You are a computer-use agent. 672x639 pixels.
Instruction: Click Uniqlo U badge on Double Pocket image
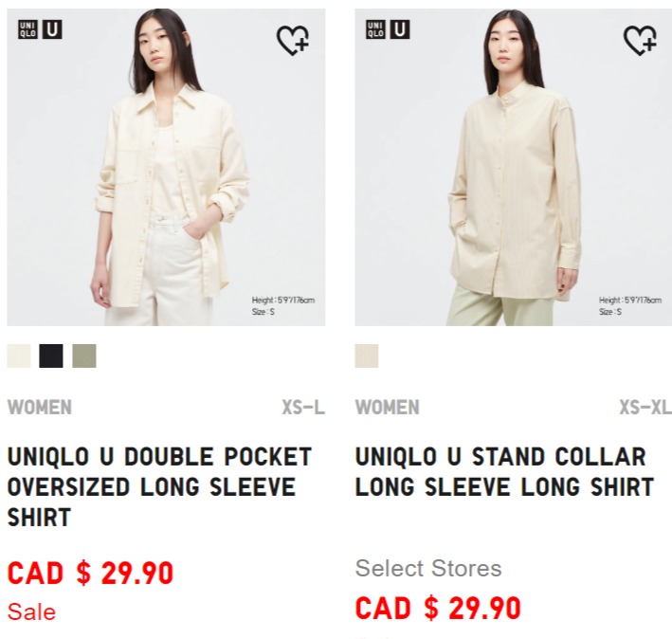52,29
